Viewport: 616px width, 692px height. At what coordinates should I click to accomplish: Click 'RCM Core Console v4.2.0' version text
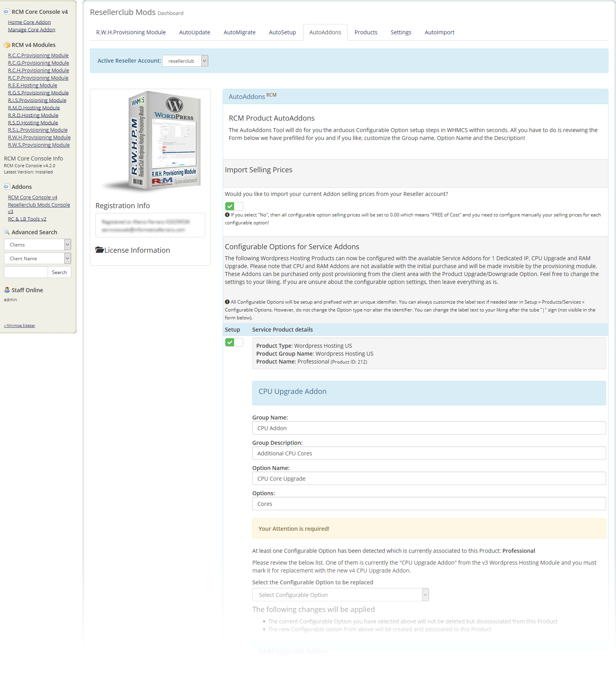pyautogui.click(x=30, y=166)
